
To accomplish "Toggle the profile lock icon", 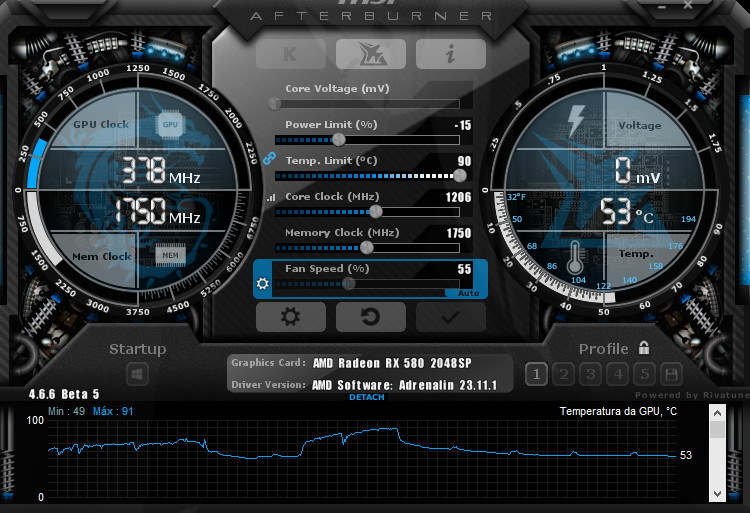I will pyautogui.click(x=644, y=348).
